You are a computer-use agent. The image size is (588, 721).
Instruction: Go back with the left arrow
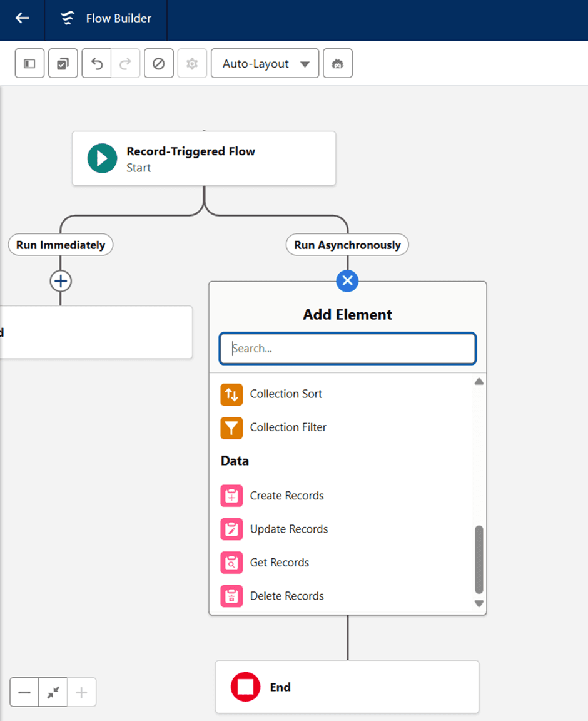click(22, 18)
